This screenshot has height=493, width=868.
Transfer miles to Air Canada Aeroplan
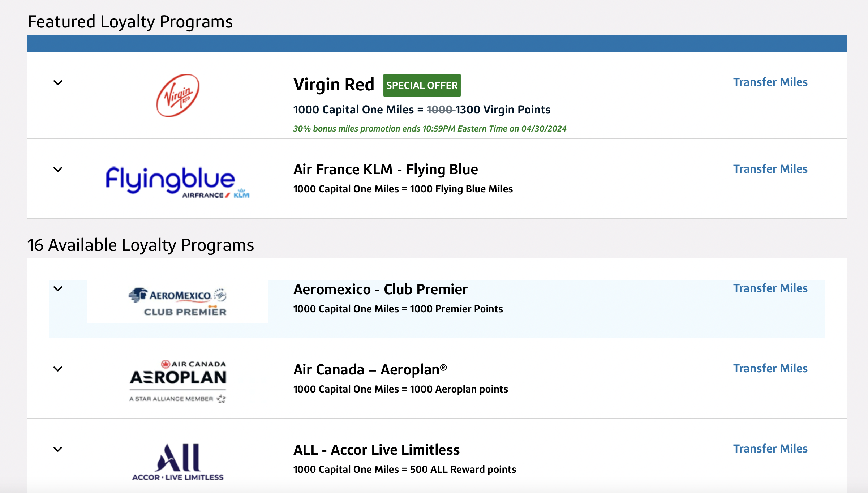coord(770,368)
